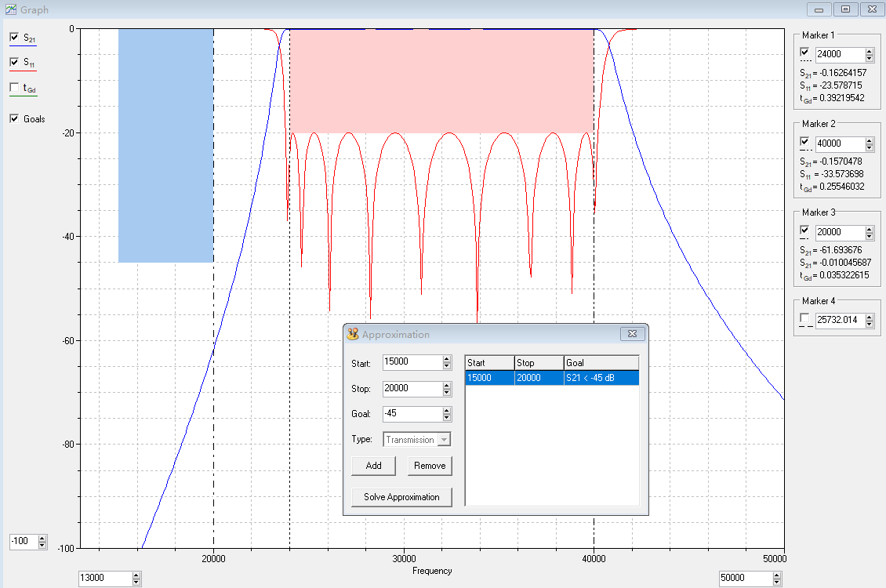
Task: Click the Marker 3 frequency field
Action: [839, 232]
